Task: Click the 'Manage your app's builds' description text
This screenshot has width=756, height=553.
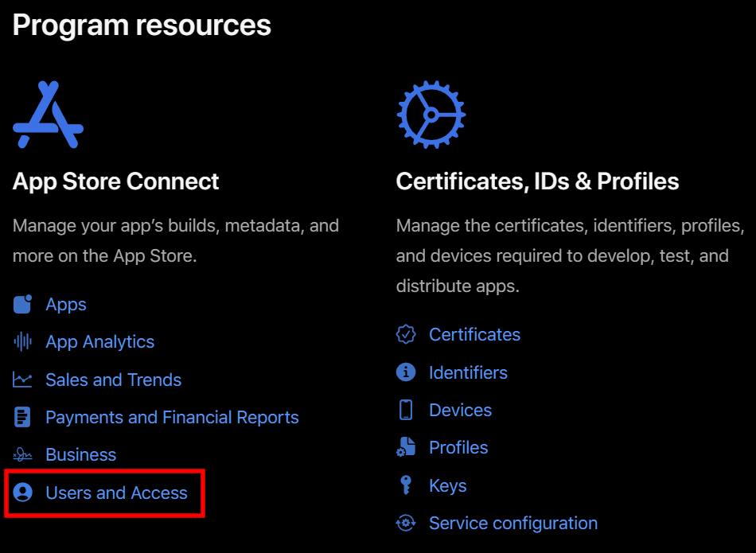Action: 176,240
